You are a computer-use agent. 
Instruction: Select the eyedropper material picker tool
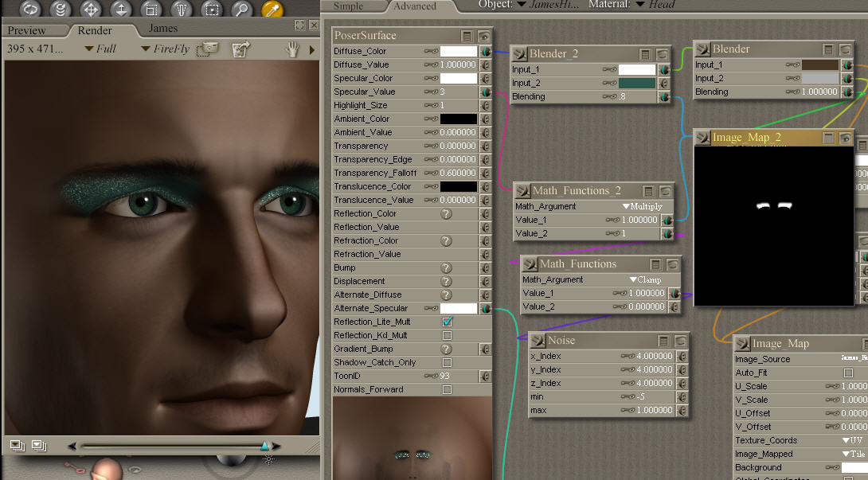[x=272, y=10]
